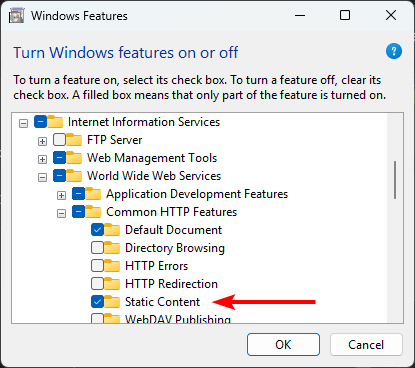
Task: Expand the Application Development Features node
Action: click(x=61, y=195)
